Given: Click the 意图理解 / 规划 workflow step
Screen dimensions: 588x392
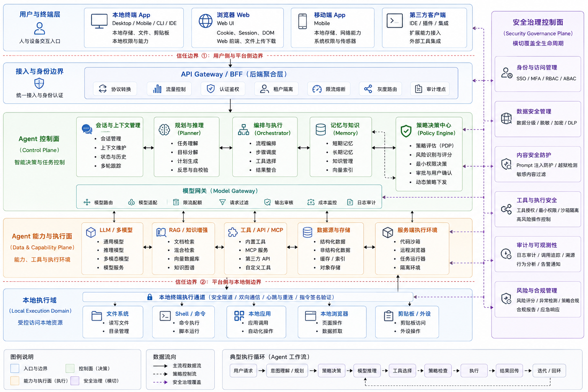Looking at the screenshot, I should click(287, 371).
